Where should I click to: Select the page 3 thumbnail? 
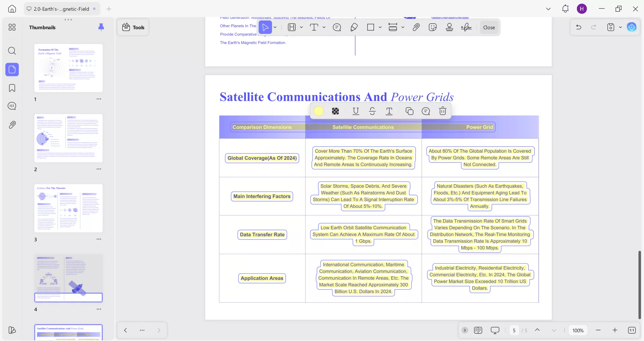tap(68, 208)
